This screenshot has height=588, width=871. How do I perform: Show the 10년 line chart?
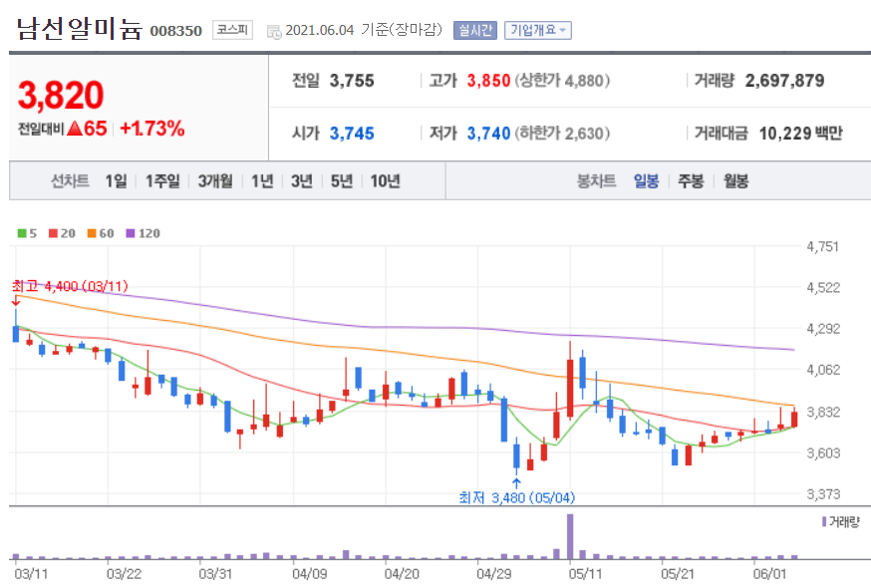(385, 181)
